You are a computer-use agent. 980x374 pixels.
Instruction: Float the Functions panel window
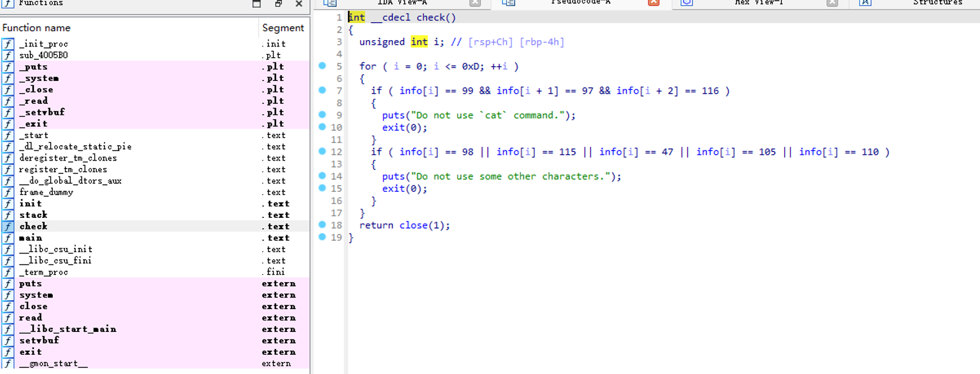(257, 3)
